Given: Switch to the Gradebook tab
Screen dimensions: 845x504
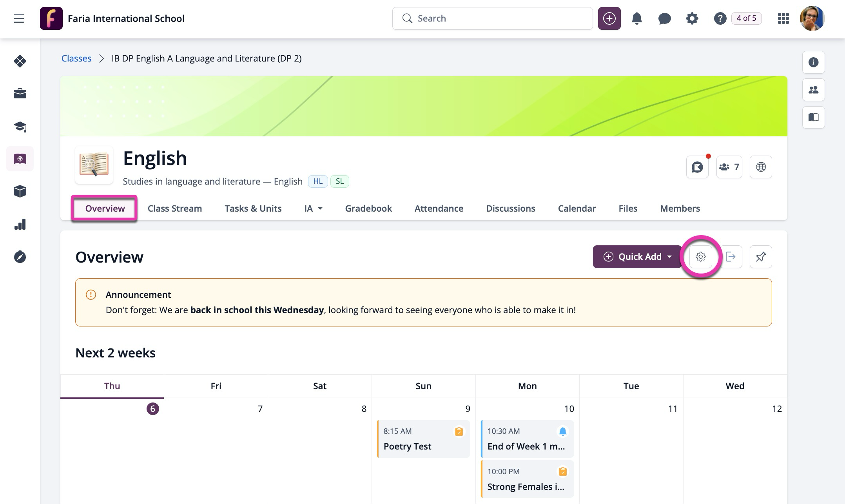Looking at the screenshot, I should tap(368, 208).
